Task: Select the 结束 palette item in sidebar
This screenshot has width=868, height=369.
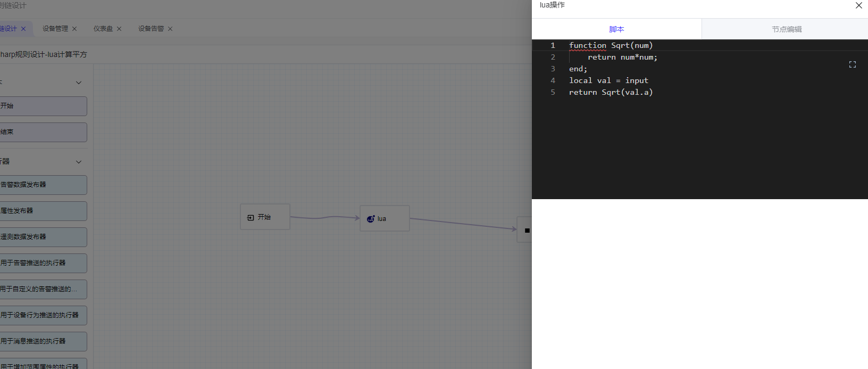Action: 43,132
